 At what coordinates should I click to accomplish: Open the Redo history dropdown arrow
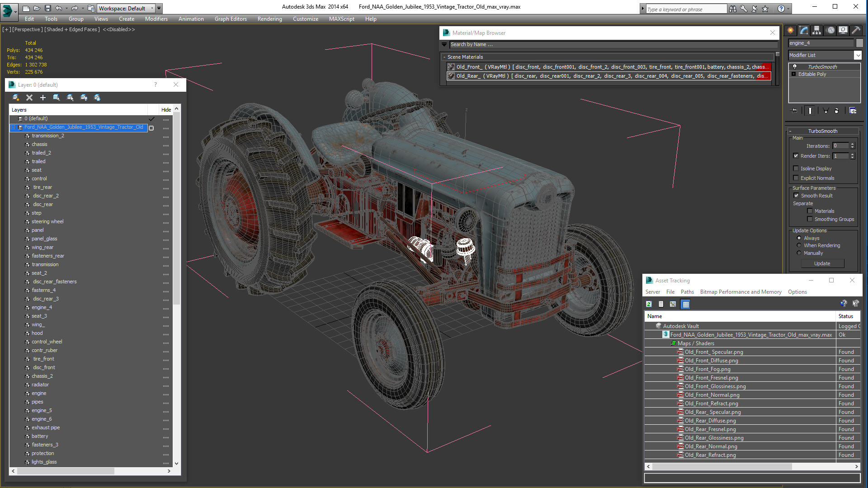(x=82, y=8)
